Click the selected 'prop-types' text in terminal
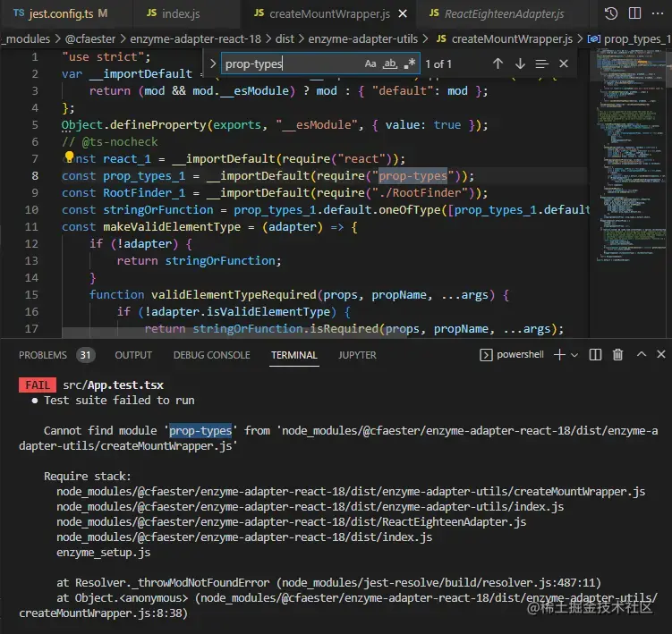This screenshot has height=634, width=672. (x=200, y=430)
